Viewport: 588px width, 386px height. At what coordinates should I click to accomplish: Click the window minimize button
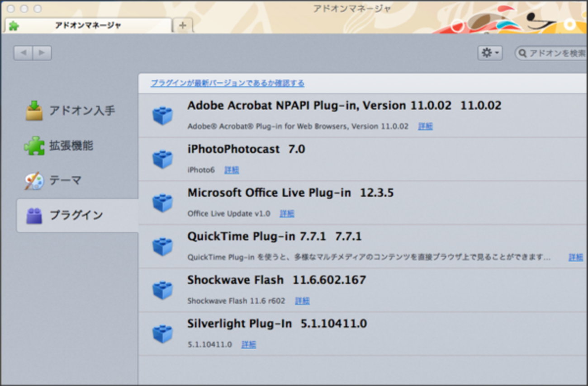coord(24,9)
